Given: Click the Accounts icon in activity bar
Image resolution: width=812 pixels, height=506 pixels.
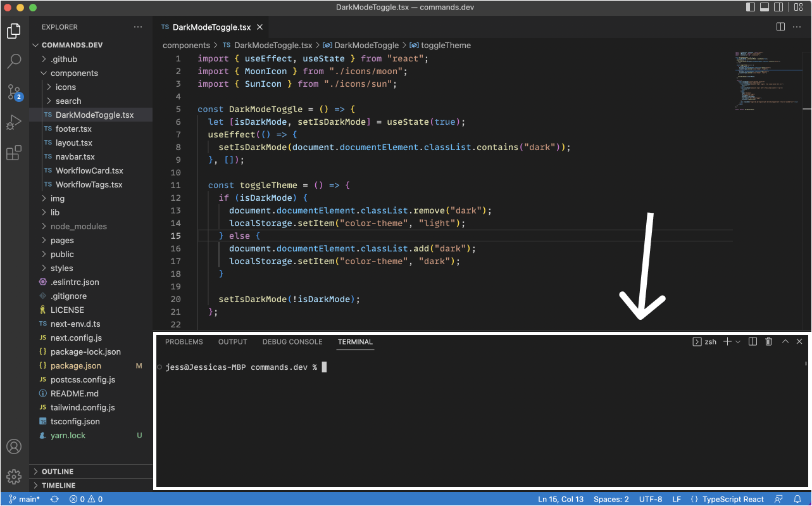Looking at the screenshot, I should point(14,446).
